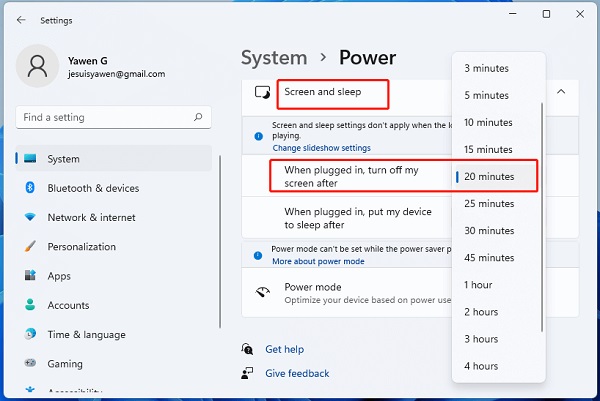Focus the Find a setting search box
The image size is (600, 401).
pos(113,117)
